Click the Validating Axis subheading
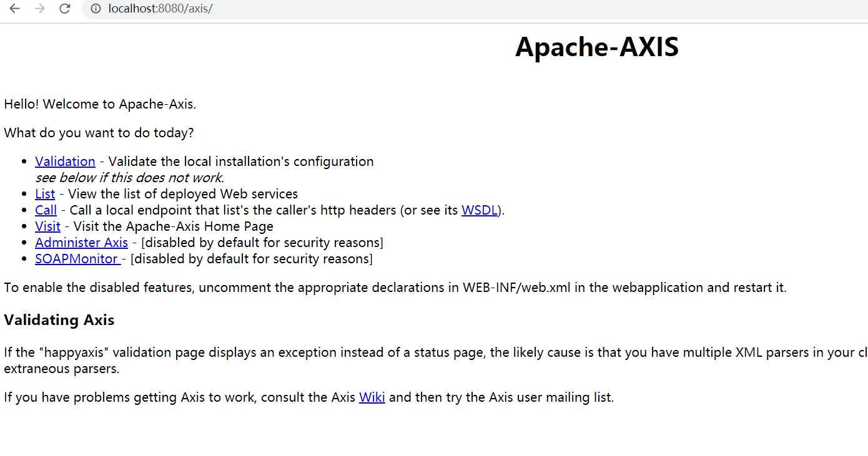The width and height of the screenshot is (868, 456). point(59,320)
